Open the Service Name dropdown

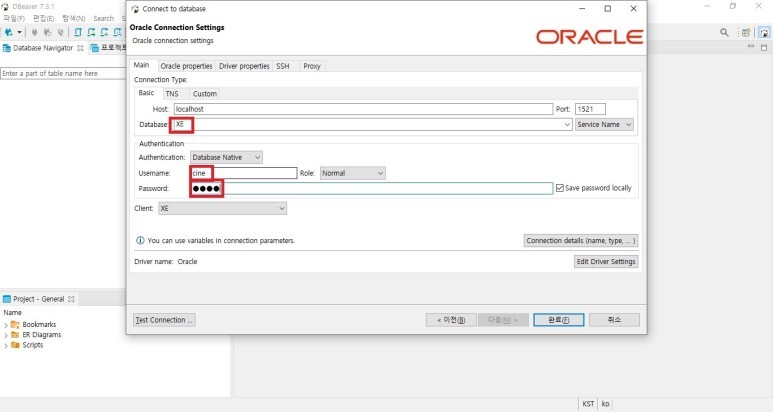[604, 125]
